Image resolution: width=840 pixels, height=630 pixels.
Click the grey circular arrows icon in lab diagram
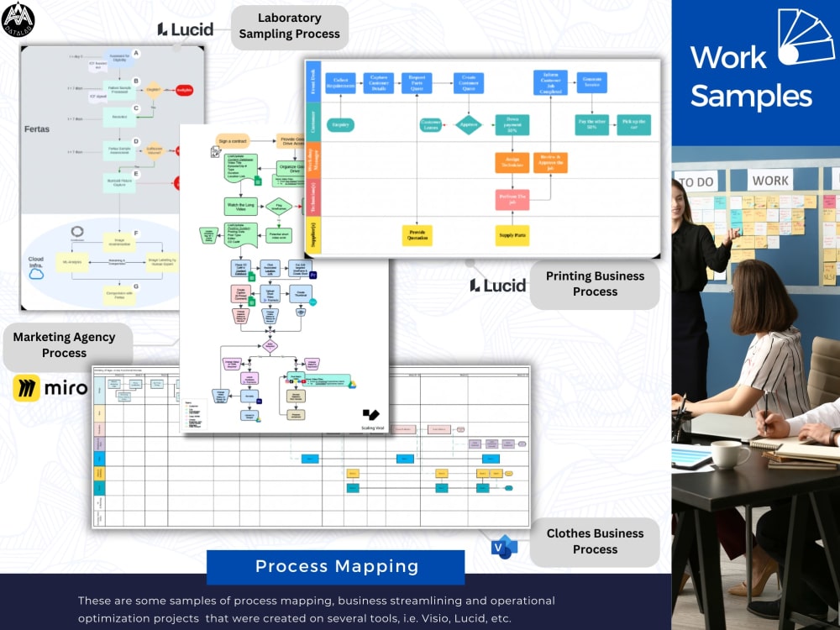(77, 232)
